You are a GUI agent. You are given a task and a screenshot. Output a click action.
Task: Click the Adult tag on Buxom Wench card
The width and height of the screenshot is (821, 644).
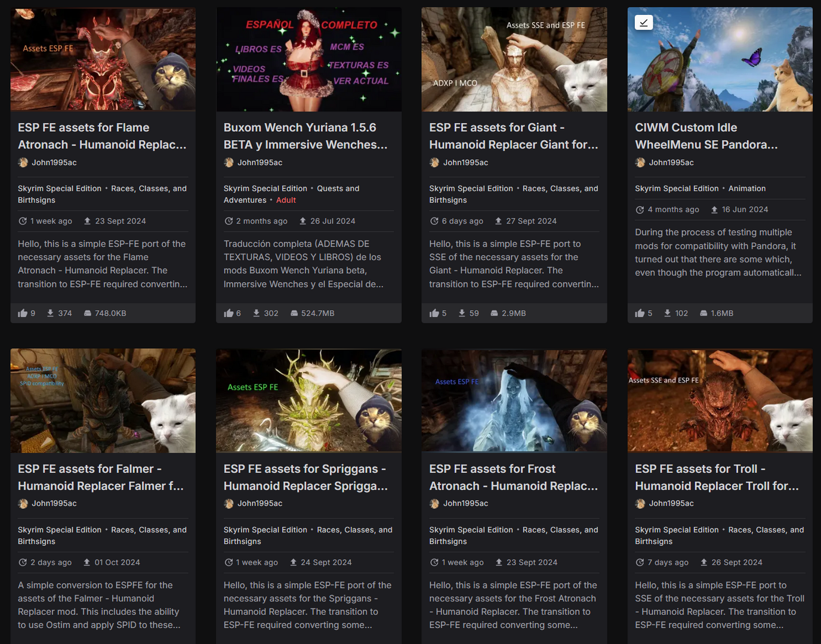point(286,200)
